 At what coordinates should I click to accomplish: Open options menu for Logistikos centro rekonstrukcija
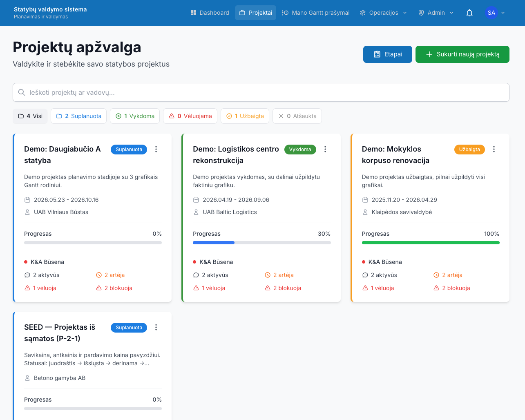325,149
